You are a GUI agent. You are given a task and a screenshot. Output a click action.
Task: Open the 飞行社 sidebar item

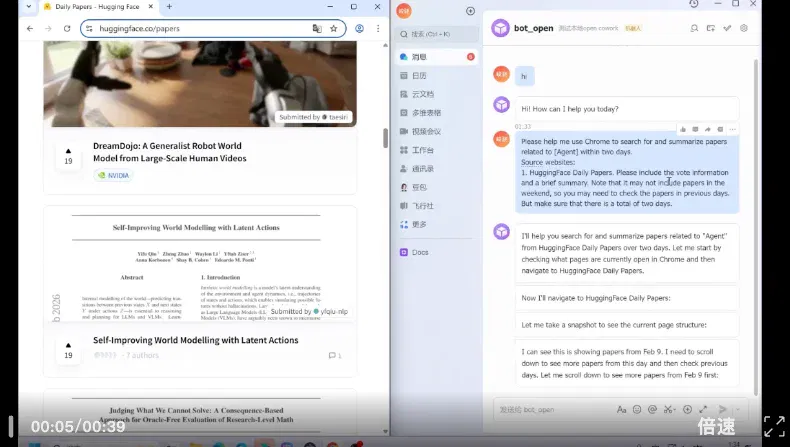coord(436,206)
